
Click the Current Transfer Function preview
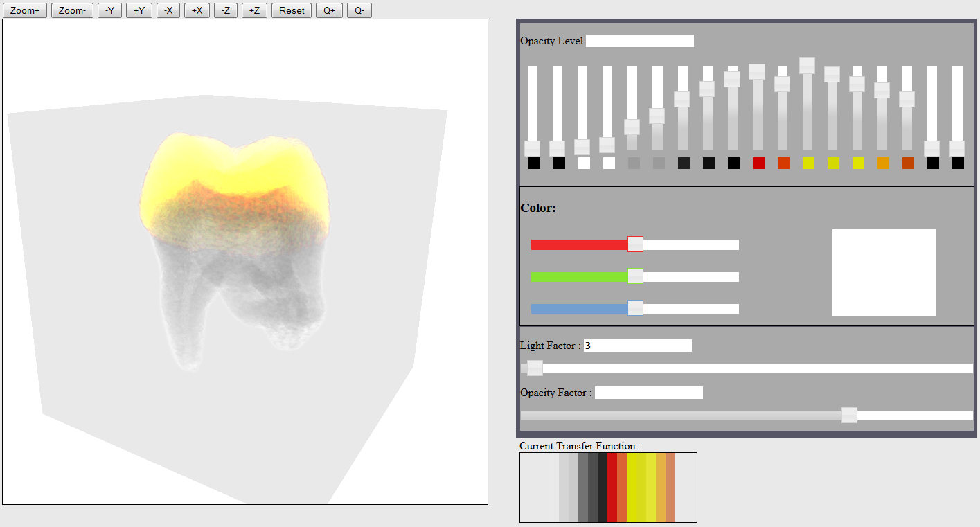pyautogui.click(x=608, y=488)
